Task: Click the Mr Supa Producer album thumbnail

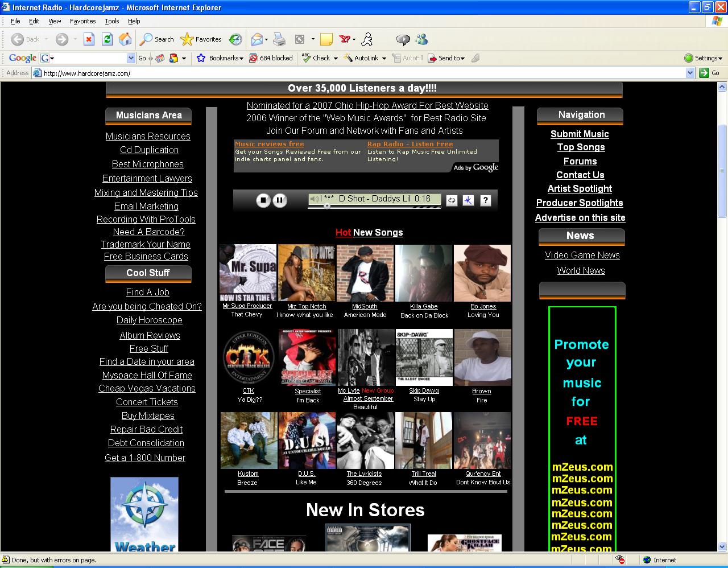Action: coord(247,273)
